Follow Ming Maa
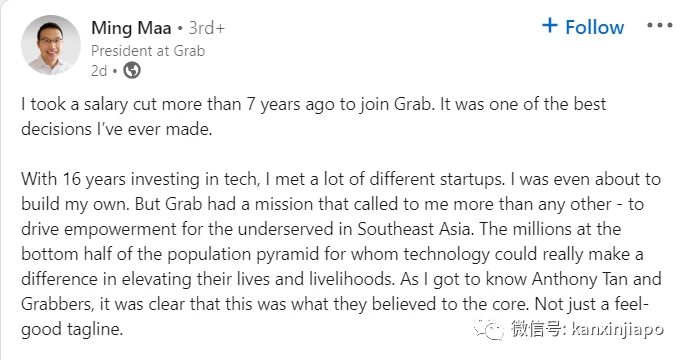Viewport: 685px width, 360px height. 583,27
